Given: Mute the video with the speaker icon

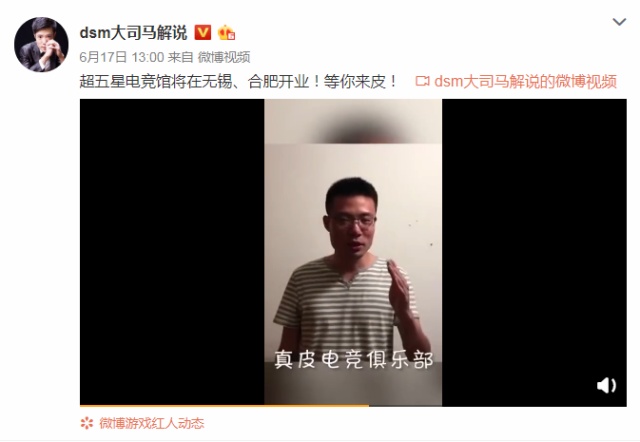Looking at the screenshot, I should click(x=606, y=385).
